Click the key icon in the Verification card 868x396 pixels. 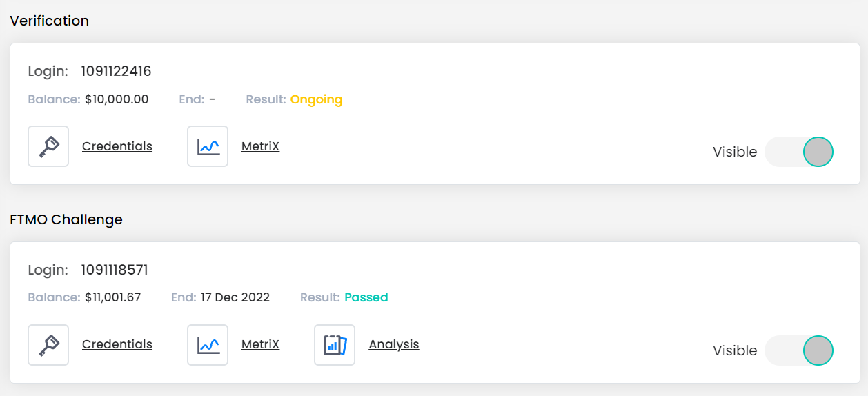pos(48,146)
